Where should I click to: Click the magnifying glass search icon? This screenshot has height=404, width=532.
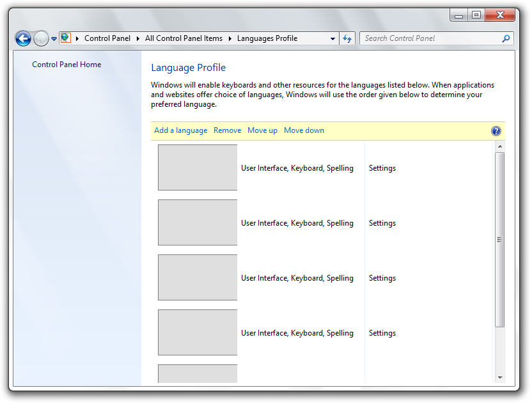coord(506,38)
